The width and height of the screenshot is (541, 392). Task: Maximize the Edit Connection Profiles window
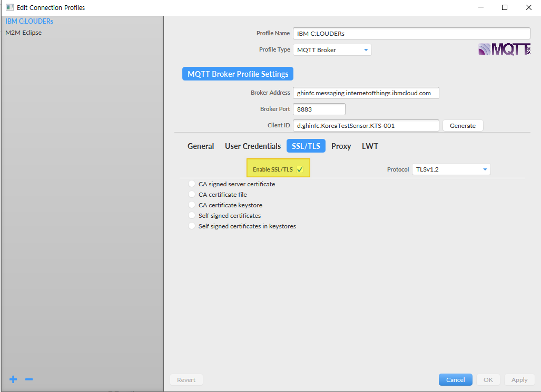pyautogui.click(x=505, y=7)
